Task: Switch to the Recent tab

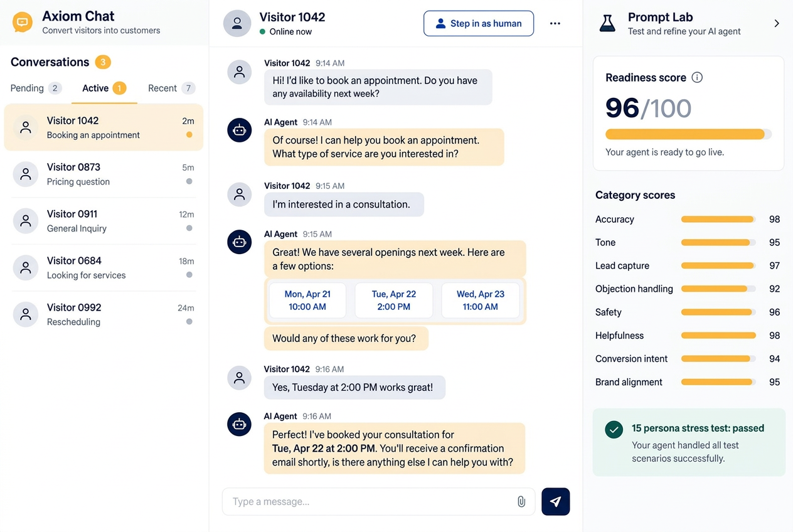Action: point(171,88)
